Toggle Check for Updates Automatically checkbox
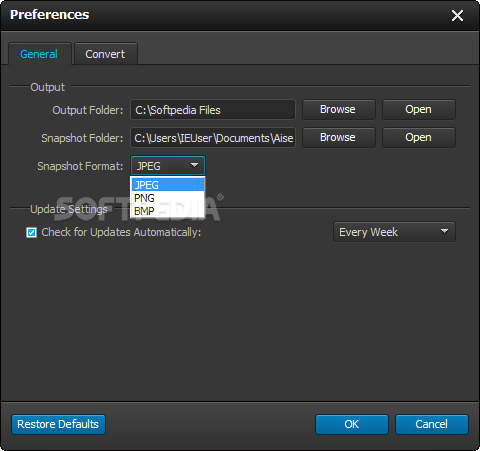480x451 pixels. [x=32, y=232]
